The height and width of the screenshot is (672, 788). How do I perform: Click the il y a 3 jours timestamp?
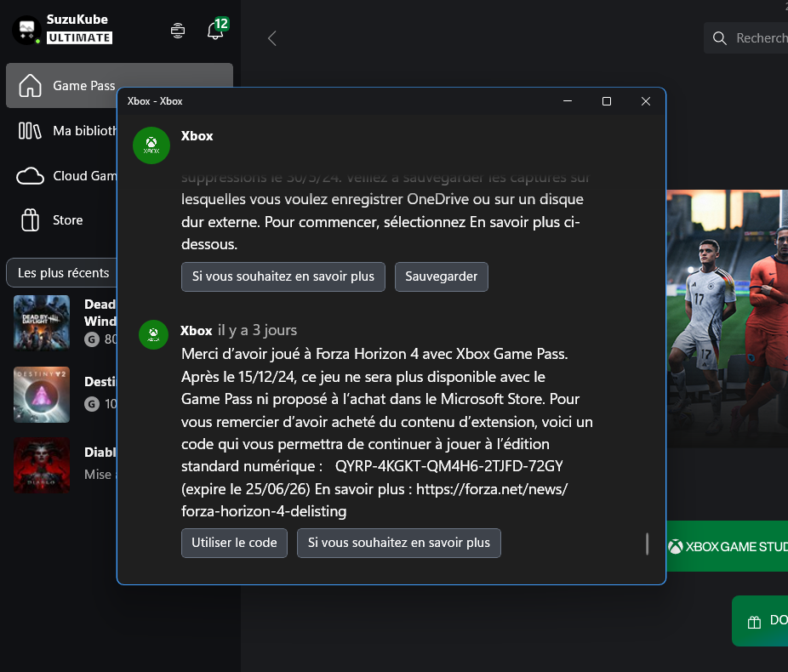pos(257,331)
